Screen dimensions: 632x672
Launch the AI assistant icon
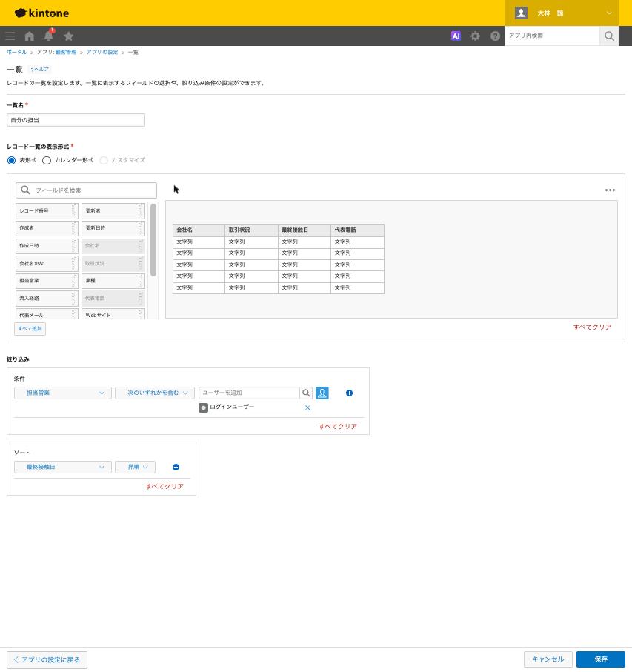pyautogui.click(x=456, y=36)
